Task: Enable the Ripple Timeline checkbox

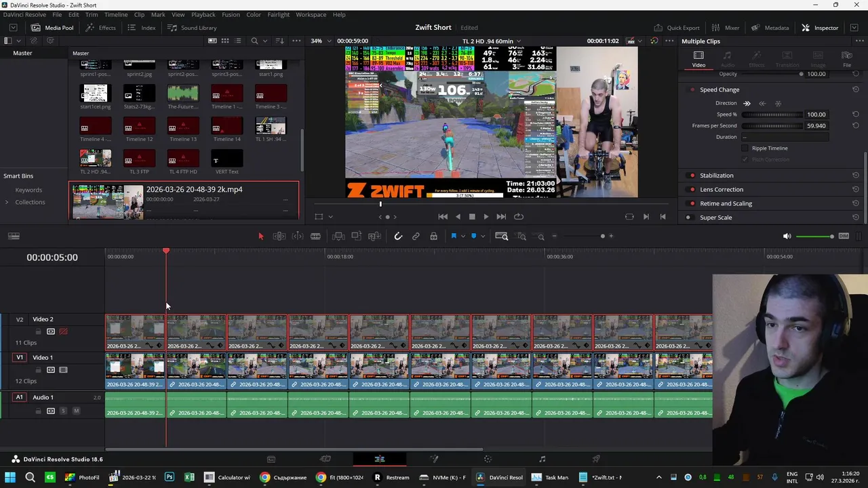Action: (x=745, y=148)
